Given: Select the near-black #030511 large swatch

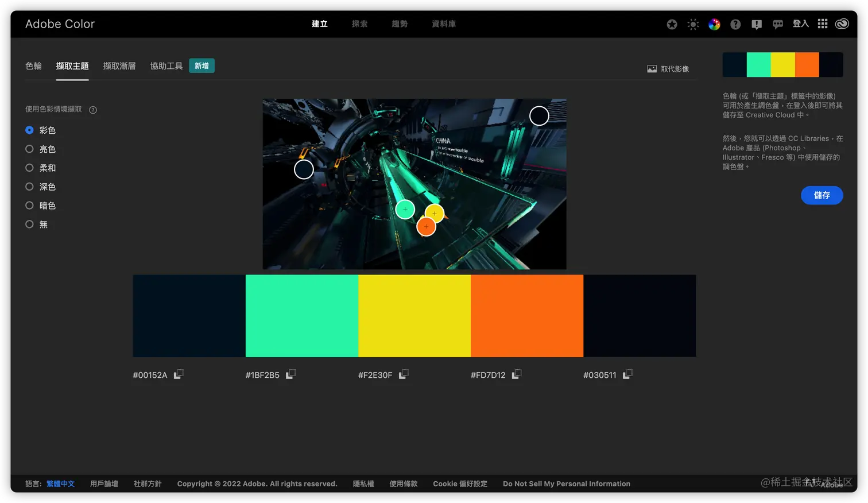Looking at the screenshot, I should 640,316.
